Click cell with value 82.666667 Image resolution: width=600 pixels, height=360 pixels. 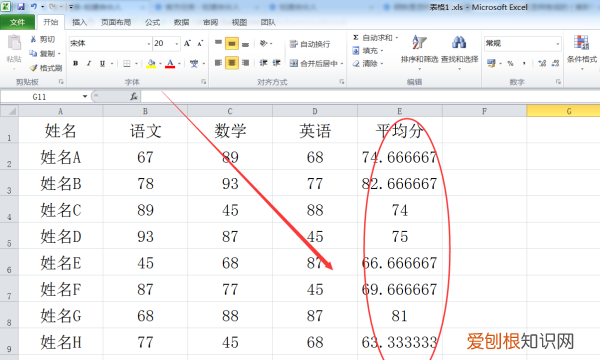pos(399,183)
